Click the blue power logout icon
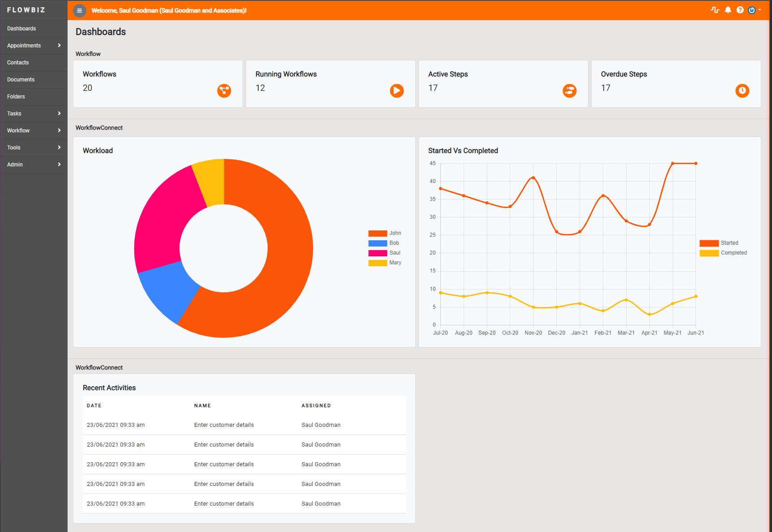 click(752, 9)
